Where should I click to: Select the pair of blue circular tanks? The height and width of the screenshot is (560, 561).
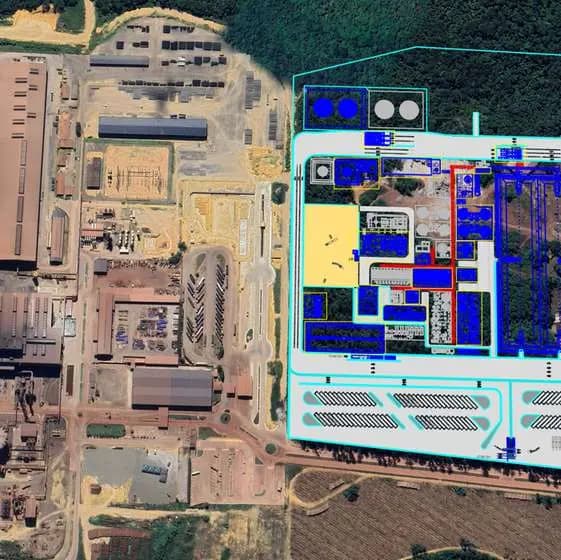[336, 108]
